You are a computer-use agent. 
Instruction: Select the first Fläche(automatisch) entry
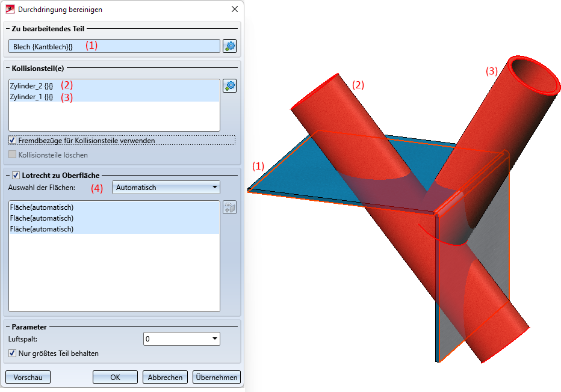(x=114, y=207)
